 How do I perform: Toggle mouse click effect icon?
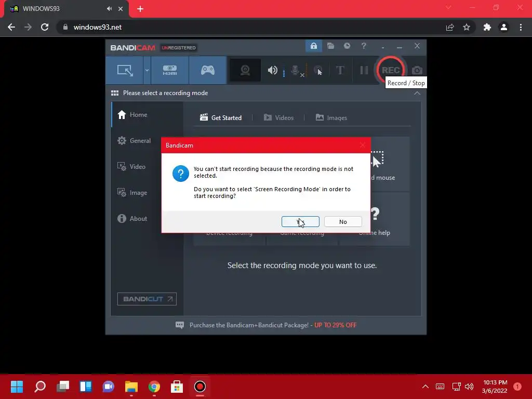(318, 70)
